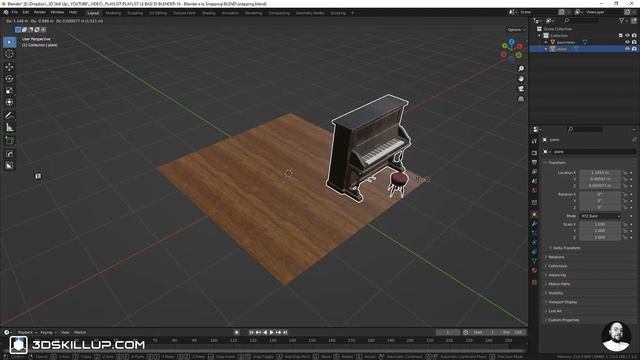This screenshot has width=640, height=360.
Task: Disable piano in renders
Action: point(634,49)
